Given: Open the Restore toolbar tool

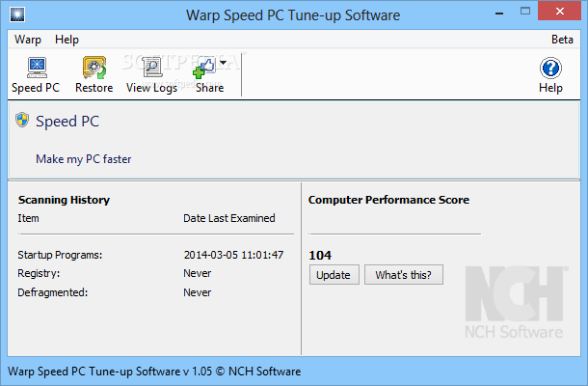Looking at the screenshot, I should tap(94, 75).
